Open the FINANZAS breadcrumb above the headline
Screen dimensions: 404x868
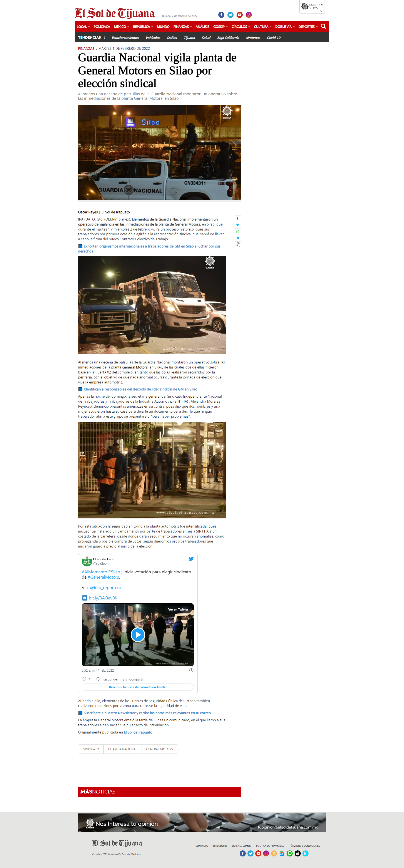86,48
